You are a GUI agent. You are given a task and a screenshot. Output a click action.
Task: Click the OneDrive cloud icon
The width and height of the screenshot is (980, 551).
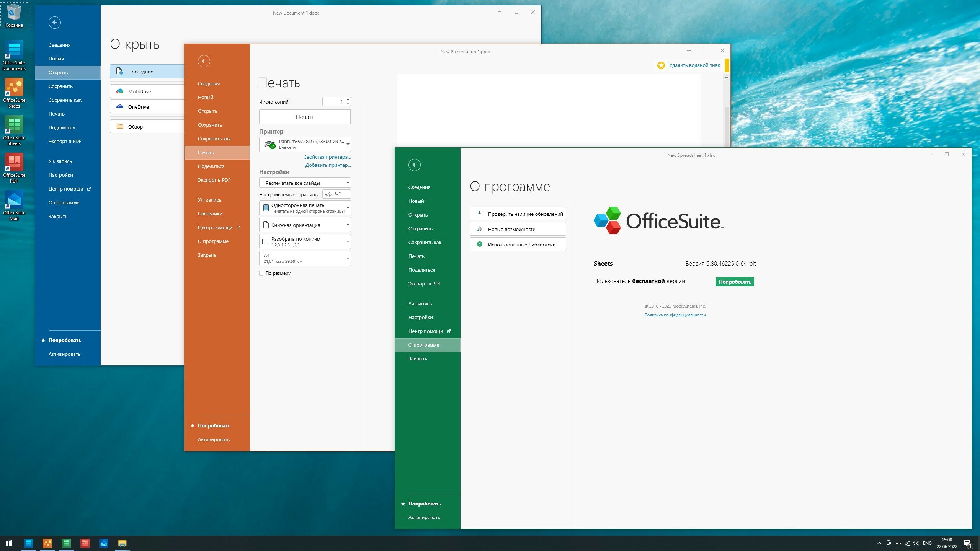coord(120,107)
